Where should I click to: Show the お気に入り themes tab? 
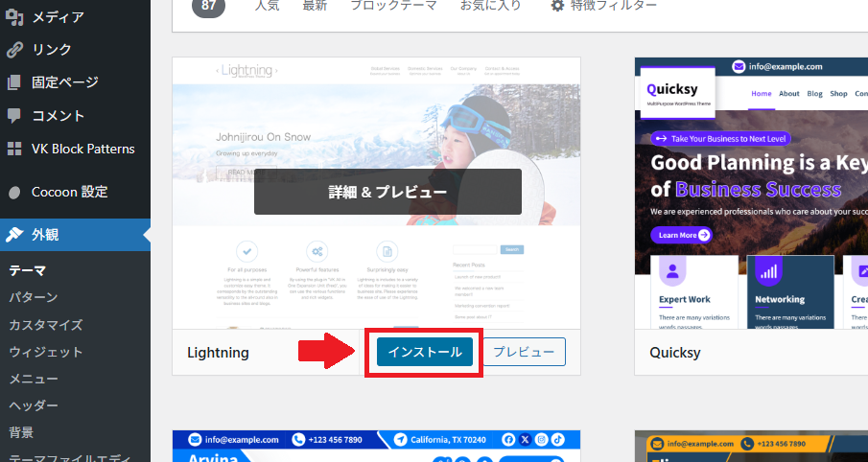pos(491,6)
